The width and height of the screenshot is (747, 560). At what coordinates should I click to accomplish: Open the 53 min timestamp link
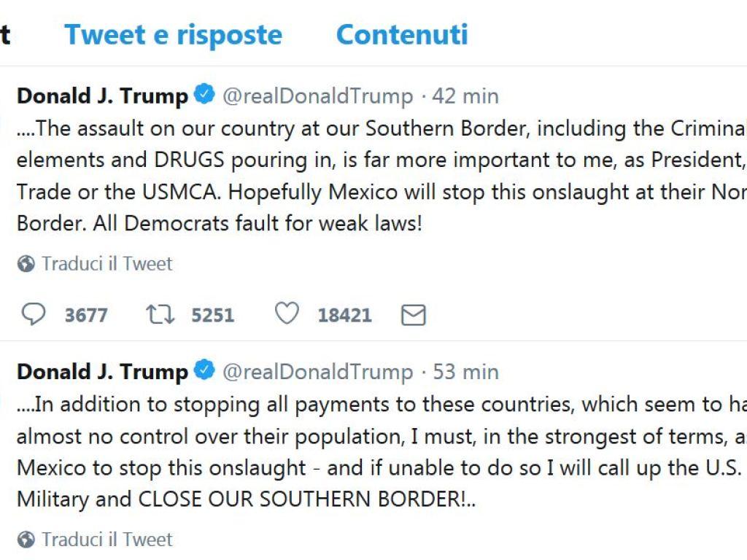(466, 372)
